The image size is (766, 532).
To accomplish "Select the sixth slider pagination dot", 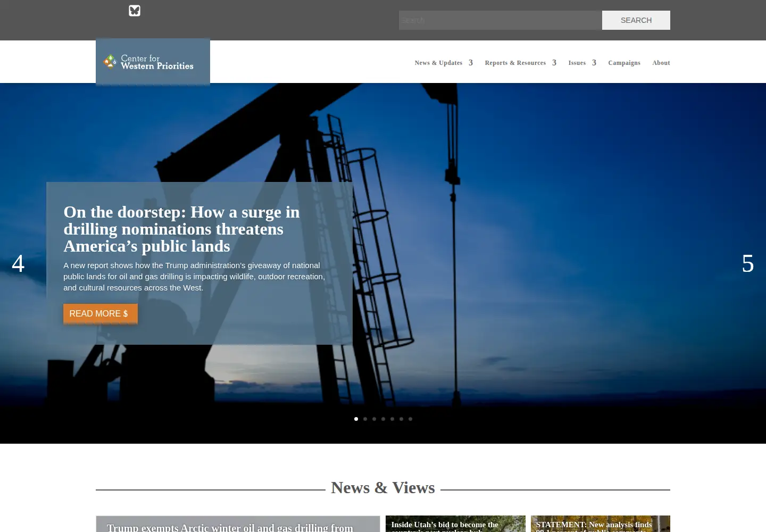I will (401, 419).
